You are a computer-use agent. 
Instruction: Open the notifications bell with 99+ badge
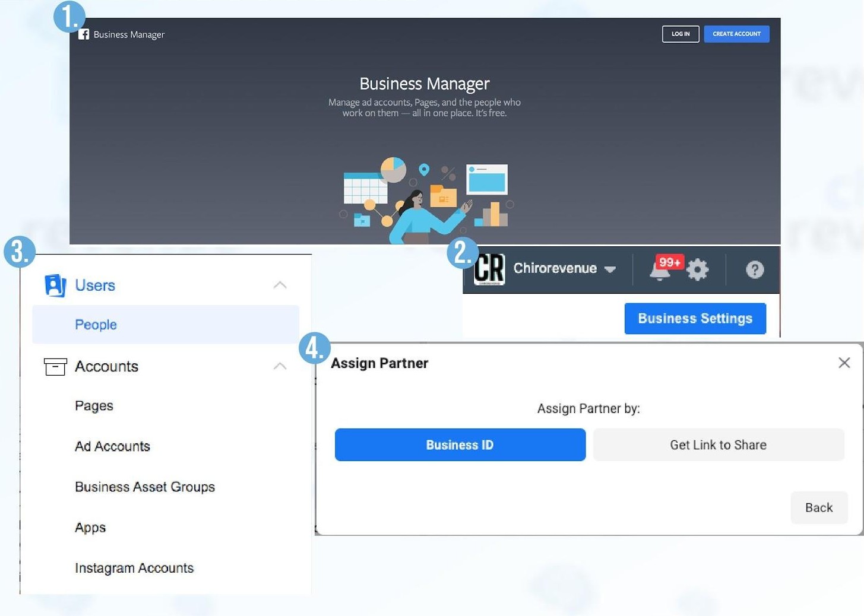click(660, 271)
